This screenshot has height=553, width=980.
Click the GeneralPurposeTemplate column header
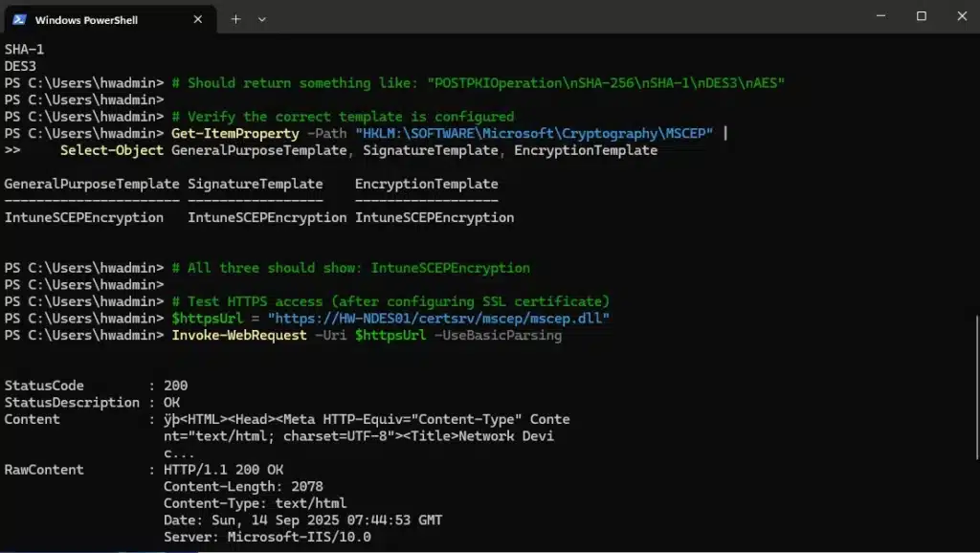click(92, 184)
